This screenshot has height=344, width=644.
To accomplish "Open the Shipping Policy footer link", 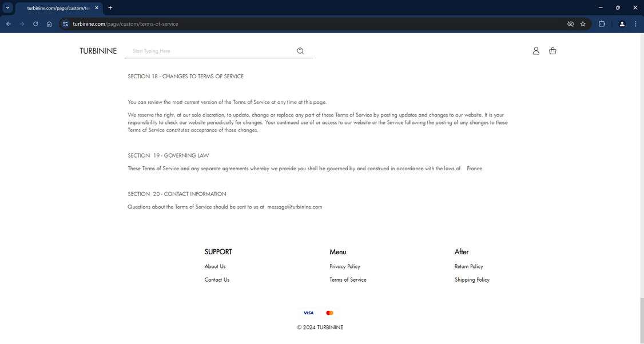I will click(472, 279).
